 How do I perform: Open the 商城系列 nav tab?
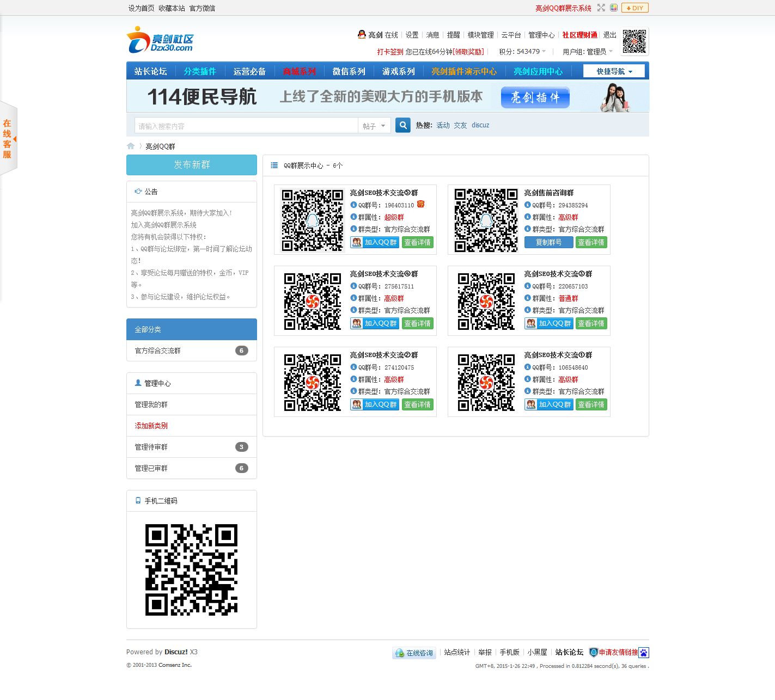(x=299, y=71)
